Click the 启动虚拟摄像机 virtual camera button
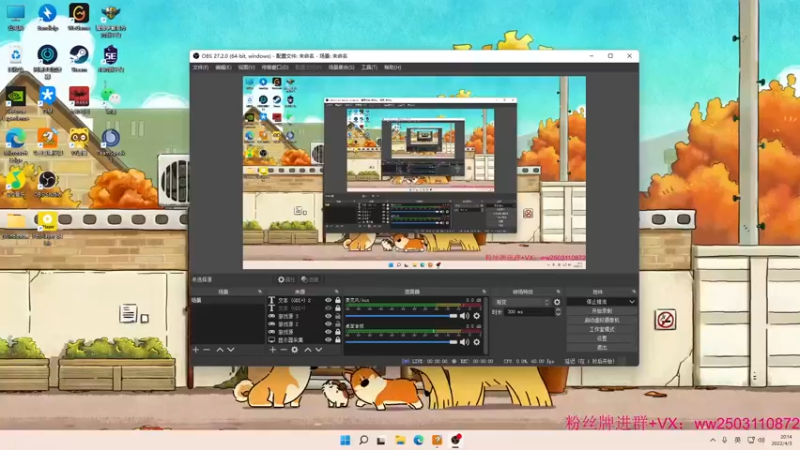800x450 pixels. click(602, 320)
